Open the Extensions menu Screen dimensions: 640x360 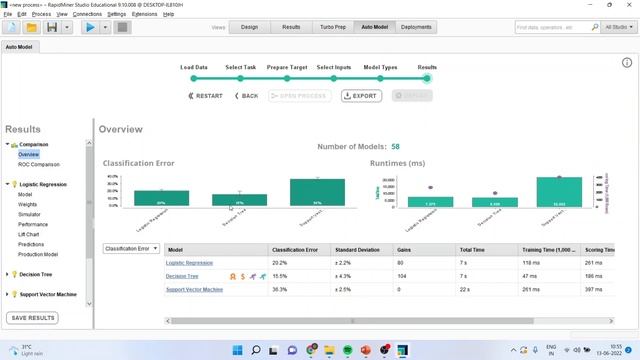pyautogui.click(x=144, y=14)
